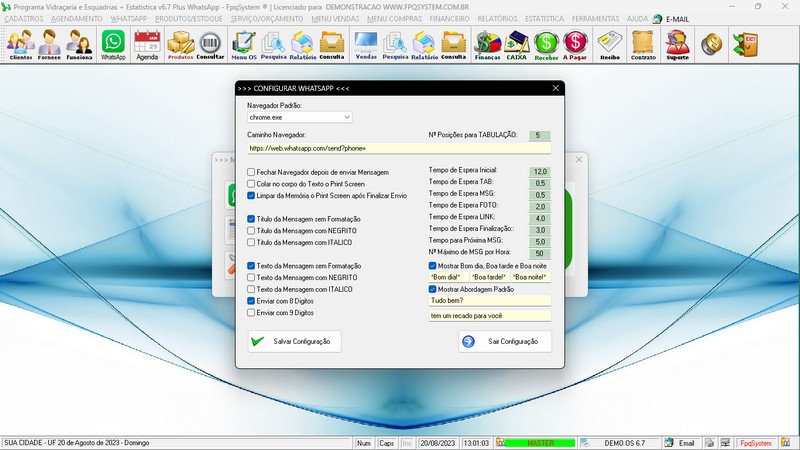
Task: Toggle Texto da Mensagem sem Formatação
Action: pos(251,266)
